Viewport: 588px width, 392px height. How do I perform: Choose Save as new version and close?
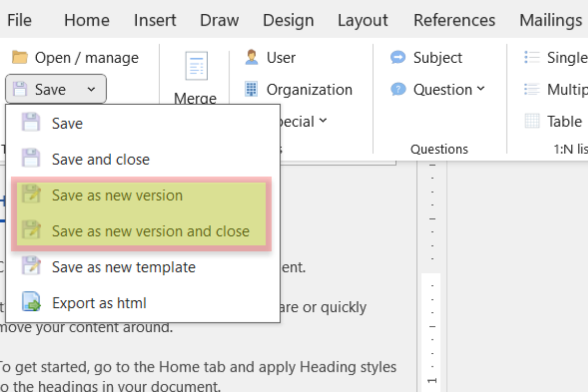150,231
